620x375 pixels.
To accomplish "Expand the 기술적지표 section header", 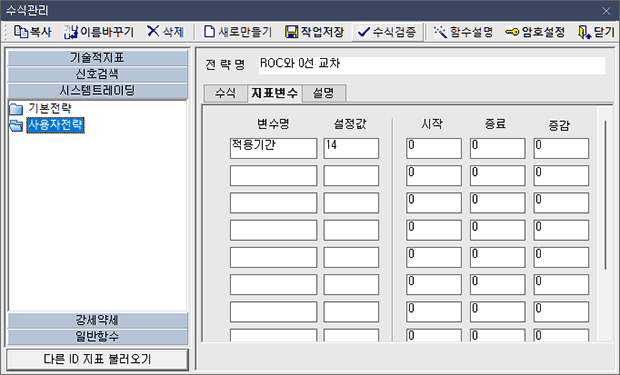I will tap(97, 58).
